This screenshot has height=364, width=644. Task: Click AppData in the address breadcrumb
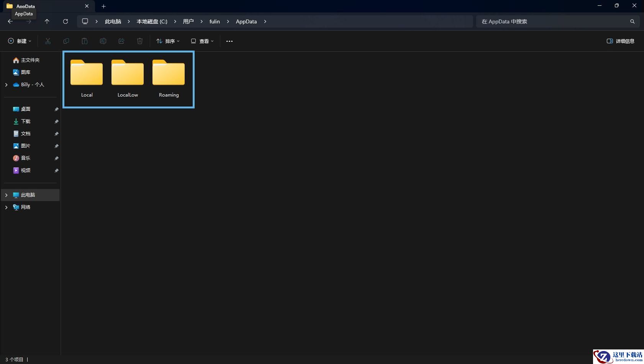(246, 21)
